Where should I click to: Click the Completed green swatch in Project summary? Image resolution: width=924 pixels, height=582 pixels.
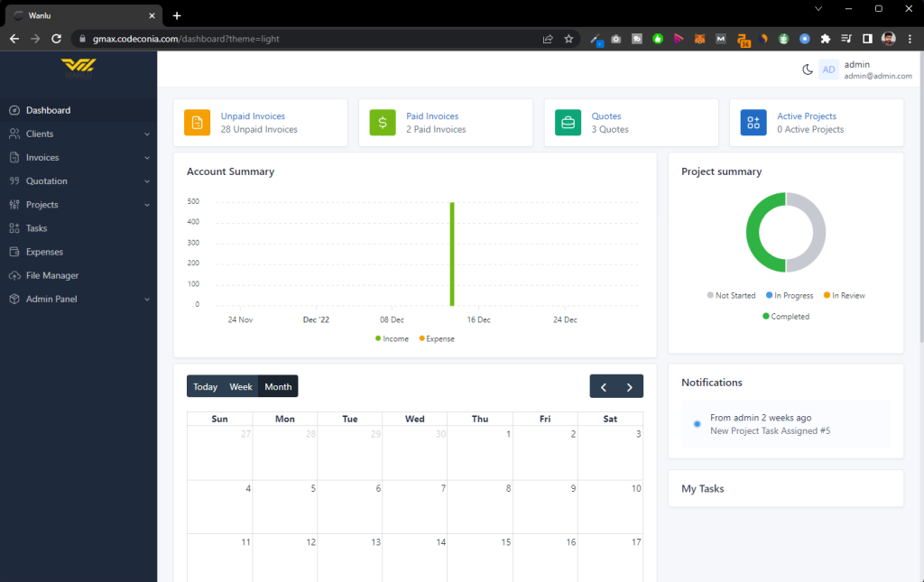click(766, 316)
